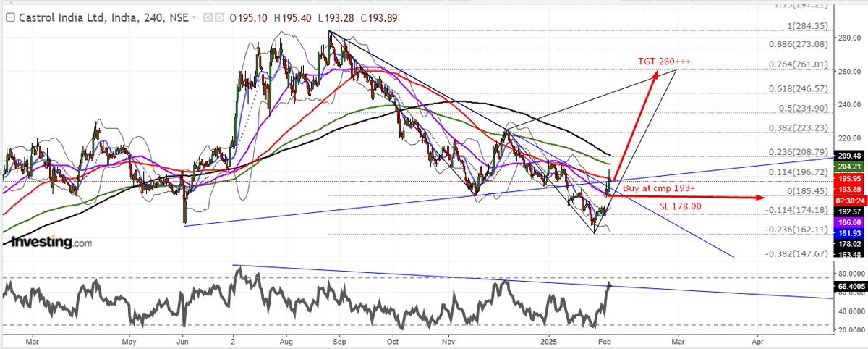
Task: Collapse the Castrol India Ltd legend
Action: [10, 19]
